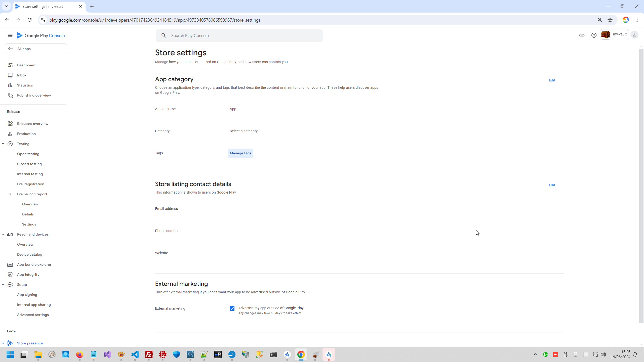This screenshot has height=362, width=644.
Task: Open Chrome from the Windows taskbar
Action: pos(301,354)
